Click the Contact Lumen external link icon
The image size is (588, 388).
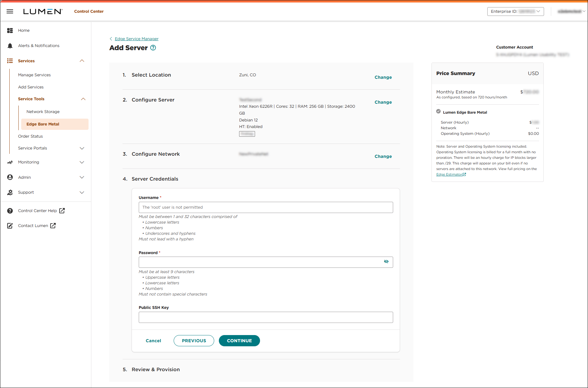tap(53, 225)
